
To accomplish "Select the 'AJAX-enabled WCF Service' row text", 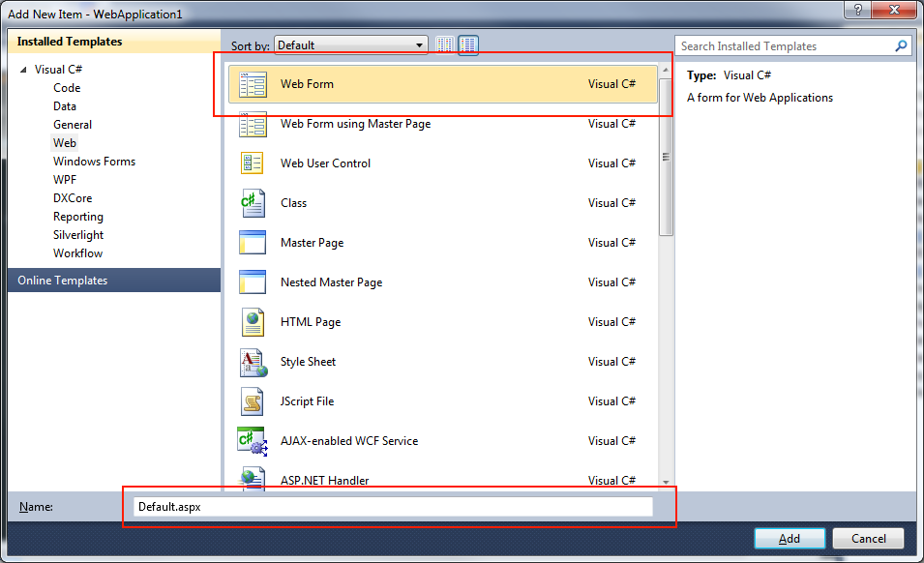I will (x=349, y=441).
